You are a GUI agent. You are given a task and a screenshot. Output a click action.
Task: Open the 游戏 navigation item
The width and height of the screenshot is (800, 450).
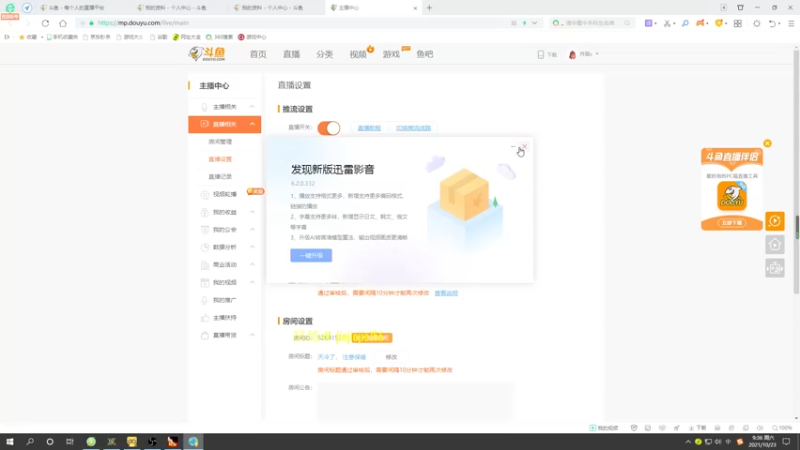pos(391,54)
